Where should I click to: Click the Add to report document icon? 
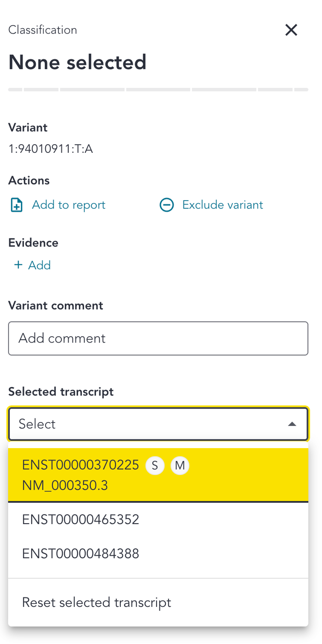(x=17, y=205)
